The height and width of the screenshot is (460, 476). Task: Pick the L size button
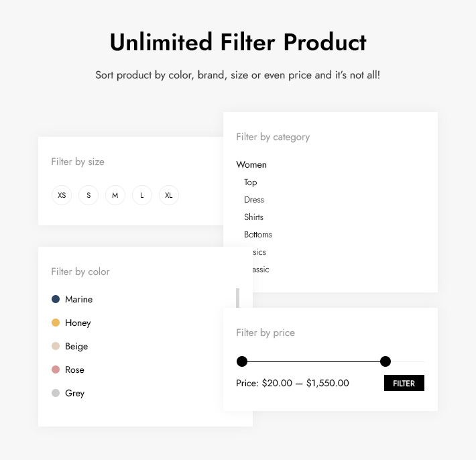coord(142,195)
